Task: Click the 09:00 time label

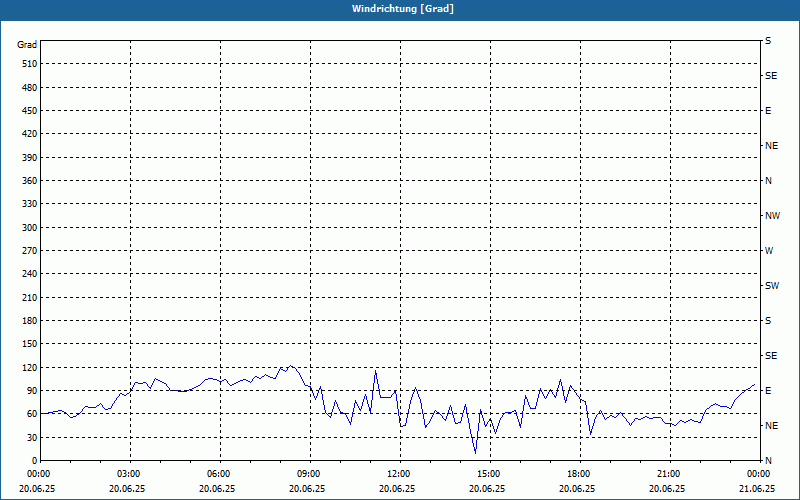Action: click(310, 473)
